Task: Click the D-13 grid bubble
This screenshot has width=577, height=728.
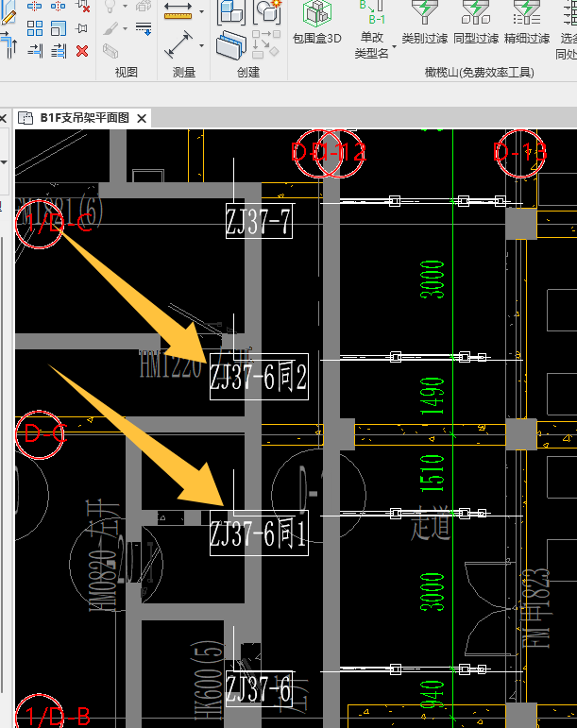Action: click(520, 153)
